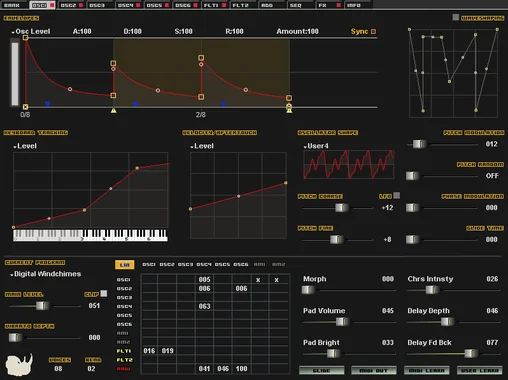The height and width of the screenshot is (380, 508).
Task: Enable the Waveshaping checkbox
Action: [456, 17]
